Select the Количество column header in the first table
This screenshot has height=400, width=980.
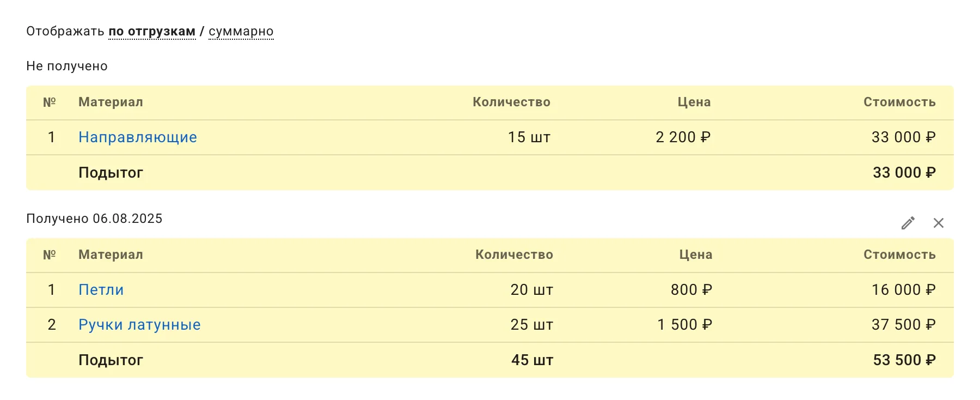click(512, 102)
